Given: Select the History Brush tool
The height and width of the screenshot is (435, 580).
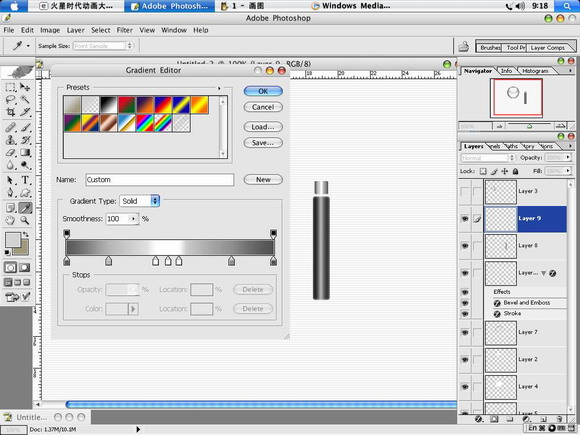Looking at the screenshot, I should pyautogui.click(x=25, y=140).
